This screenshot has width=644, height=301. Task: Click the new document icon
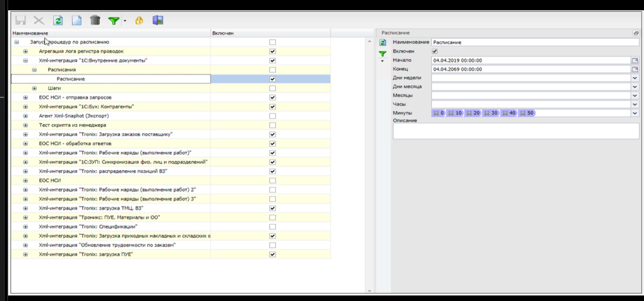(x=77, y=20)
